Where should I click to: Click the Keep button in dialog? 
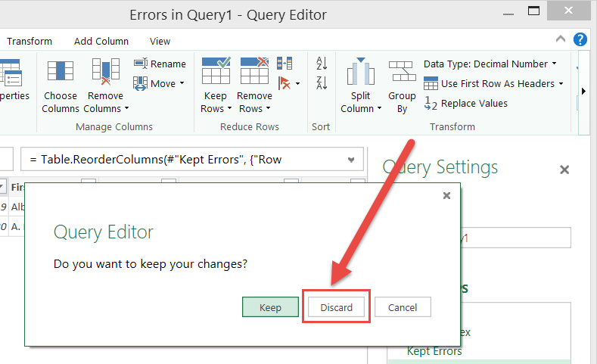270,307
